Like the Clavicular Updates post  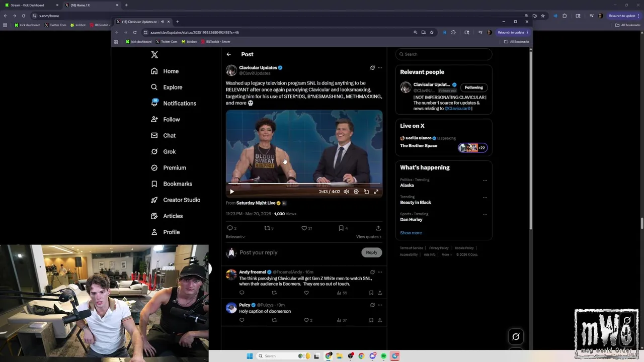click(x=304, y=228)
